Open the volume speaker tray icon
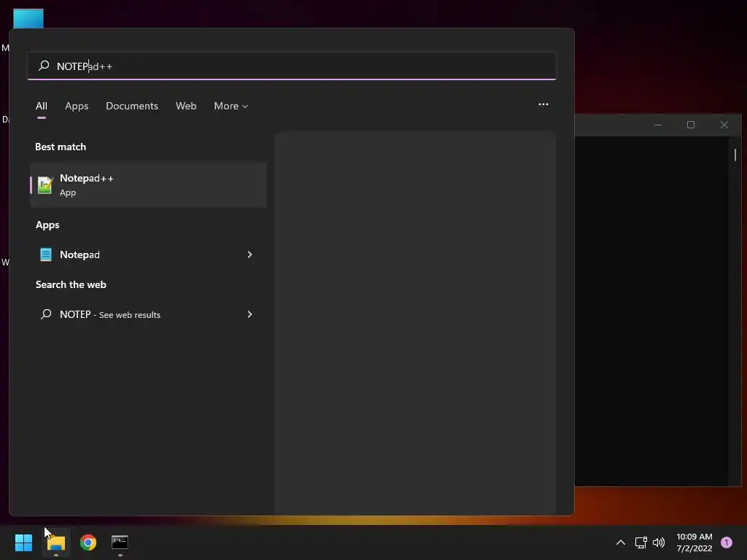747x560 pixels. pos(659,542)
